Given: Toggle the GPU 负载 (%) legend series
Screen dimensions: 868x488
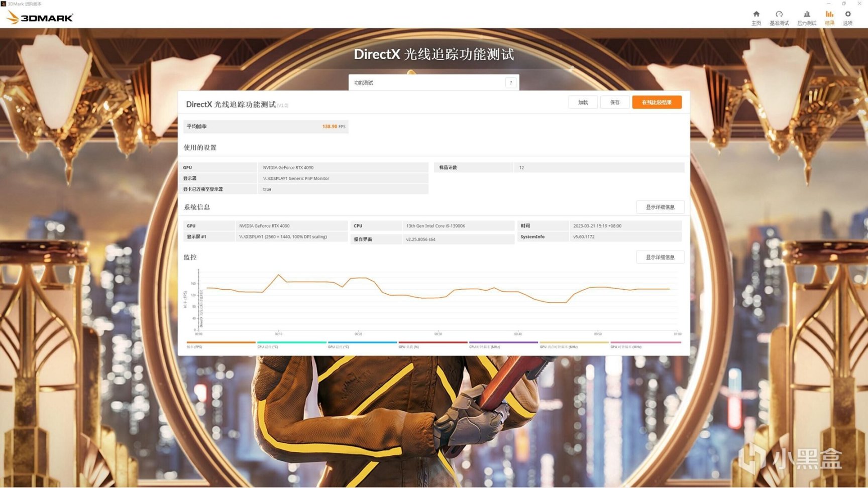Looking at the screenshot, I should (x=432, y=345).
